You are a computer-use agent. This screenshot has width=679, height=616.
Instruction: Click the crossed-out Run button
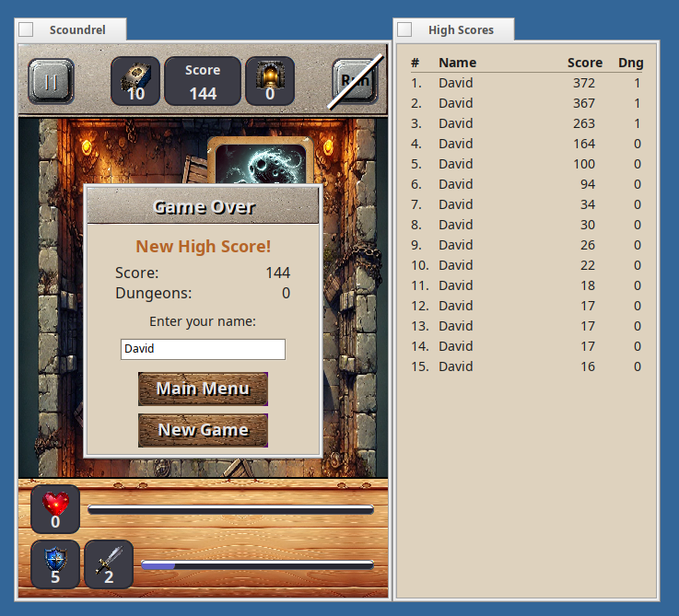click(355, 81)
